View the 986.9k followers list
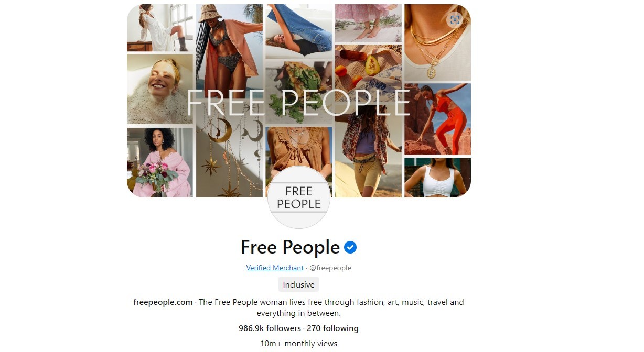Viewport: 644px width, 352px height. 270,328
